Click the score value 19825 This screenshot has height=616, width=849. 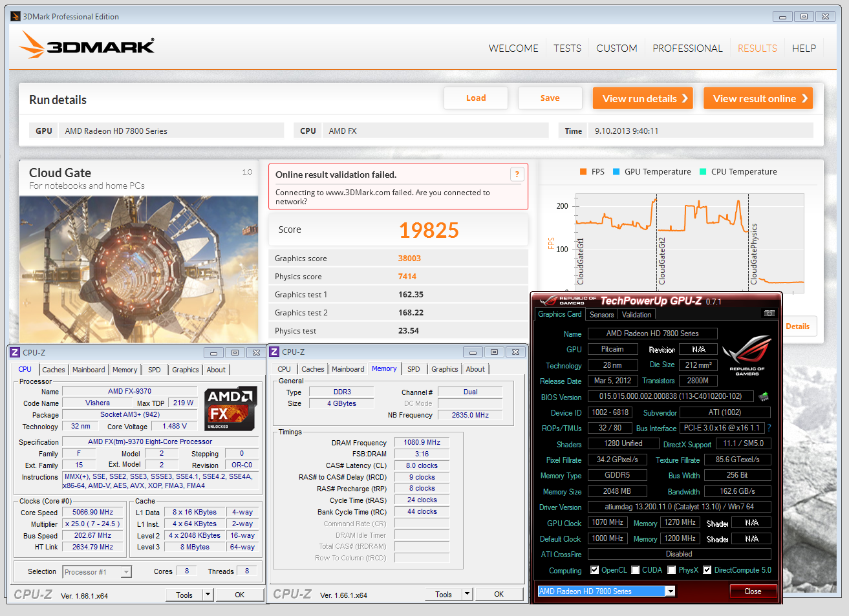(x=429, y=230)
